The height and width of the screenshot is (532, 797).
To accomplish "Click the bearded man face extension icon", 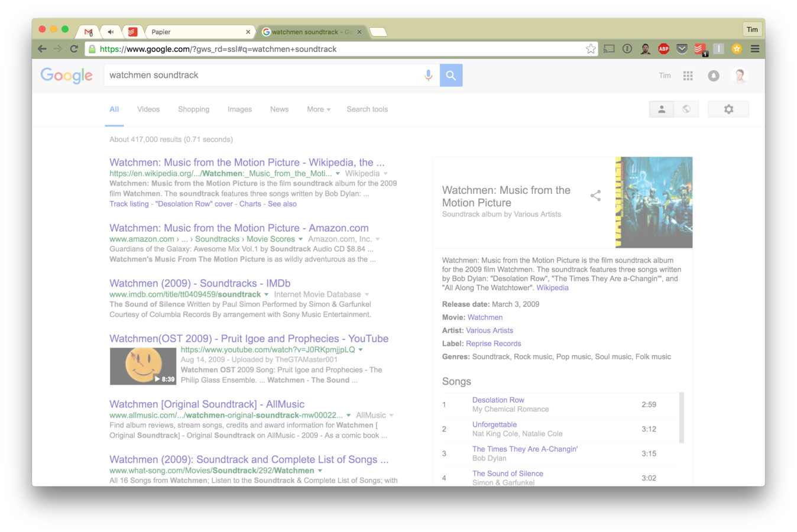I will (x=646, y=49).
